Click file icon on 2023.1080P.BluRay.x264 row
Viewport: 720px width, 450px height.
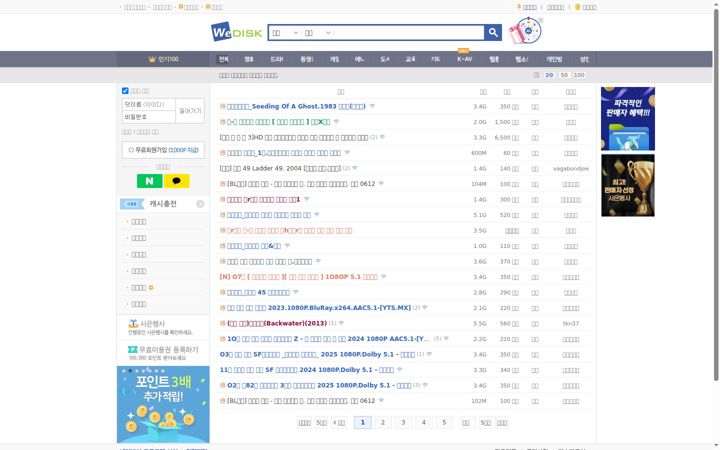coord(223,308)
